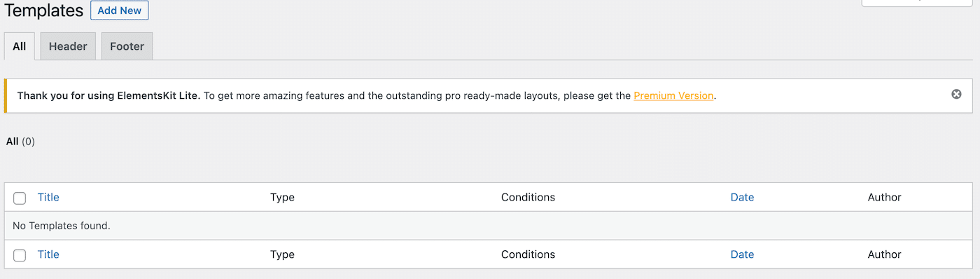The image size is (980, 279).
Task: Sort by Title in the table footer row
Action: pyautogui.click(x=48, y=254)
